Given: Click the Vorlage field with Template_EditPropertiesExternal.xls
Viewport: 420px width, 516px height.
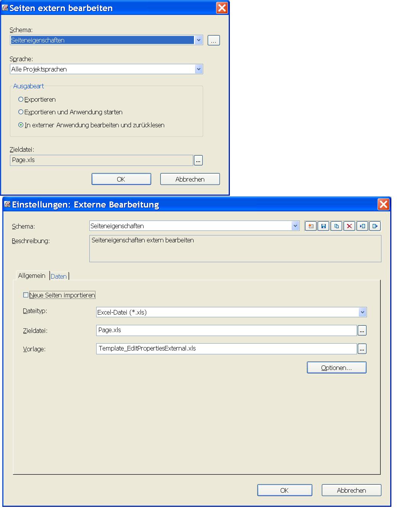Looking at the screenshot, I should click(x=226, y=349).
